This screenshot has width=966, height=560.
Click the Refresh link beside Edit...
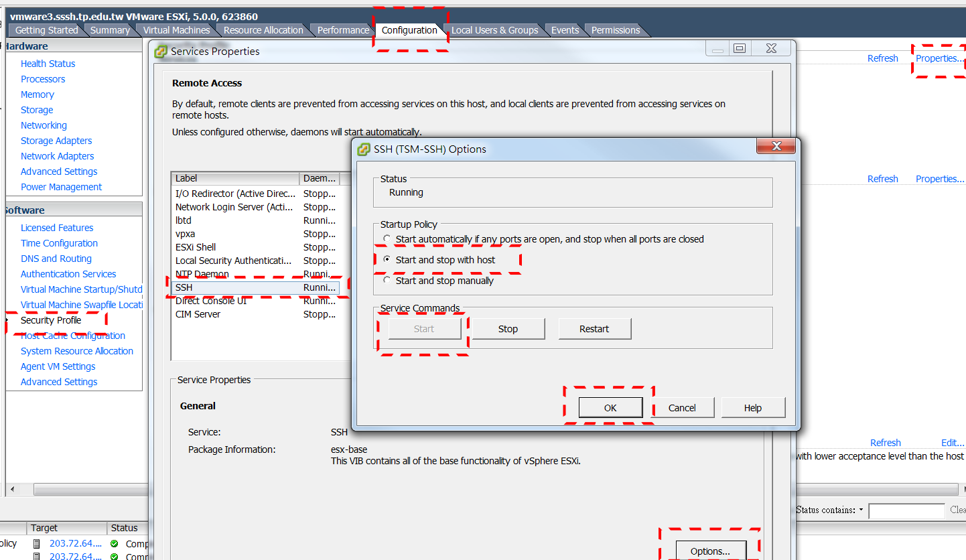click(886, 443)
